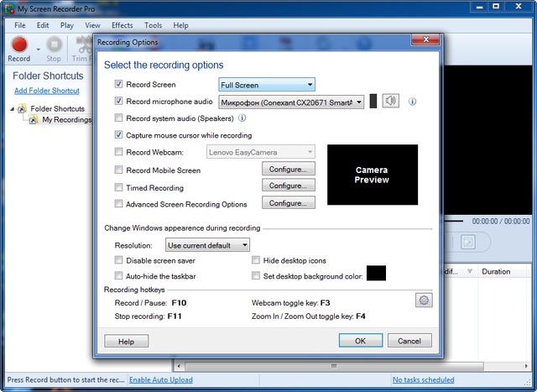Open the Full Screen region dropdown
The image size is (537, 392).
point(266,85)
